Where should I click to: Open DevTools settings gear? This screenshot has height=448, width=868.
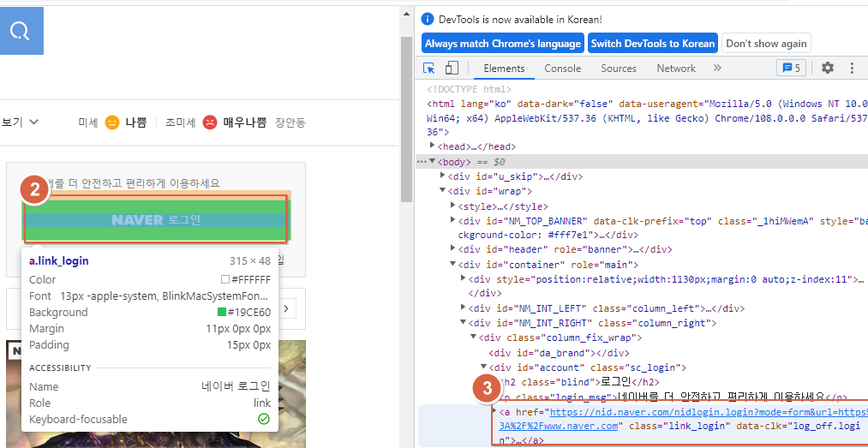(x=827, y=68)
